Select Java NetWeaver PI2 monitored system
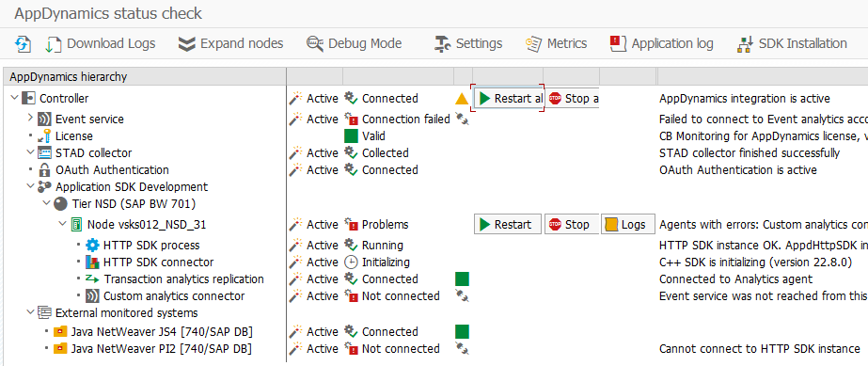Viewport: 868px width, 366px height. pos(162,349)
